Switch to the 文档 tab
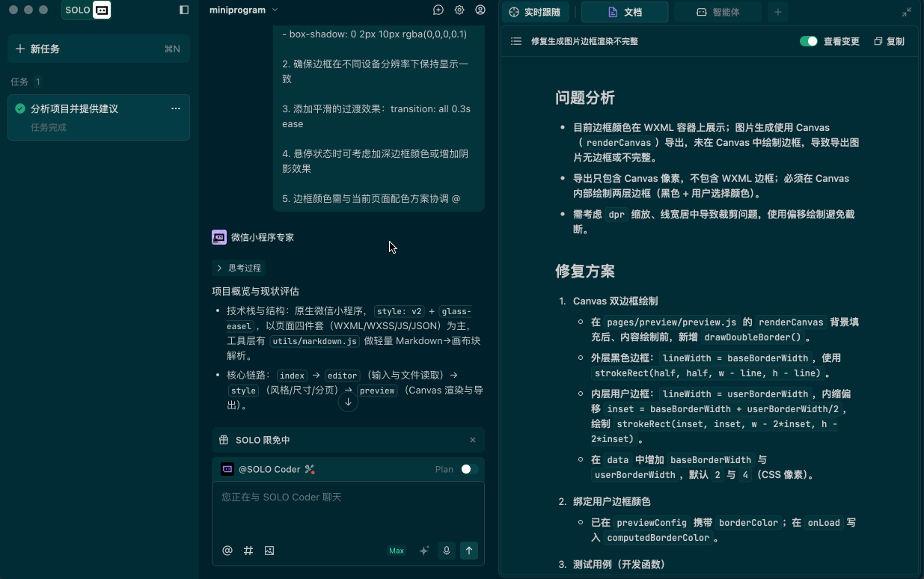924x579 pixels. 625,12
